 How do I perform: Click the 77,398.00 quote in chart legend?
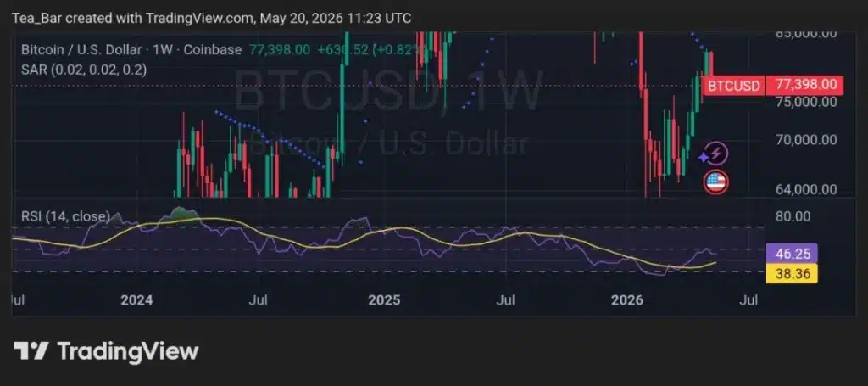[280, 50]
